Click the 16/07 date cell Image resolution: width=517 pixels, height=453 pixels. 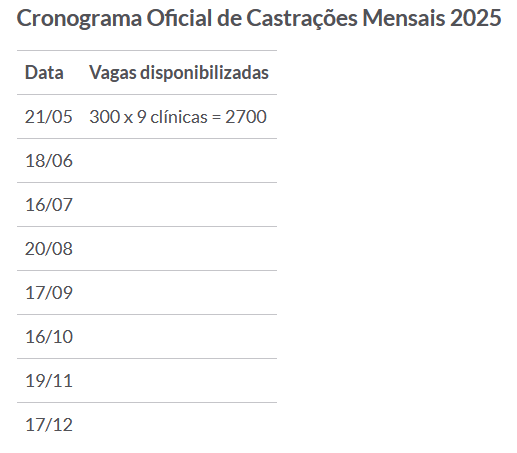pyautogui.click(x=49, y=205)
